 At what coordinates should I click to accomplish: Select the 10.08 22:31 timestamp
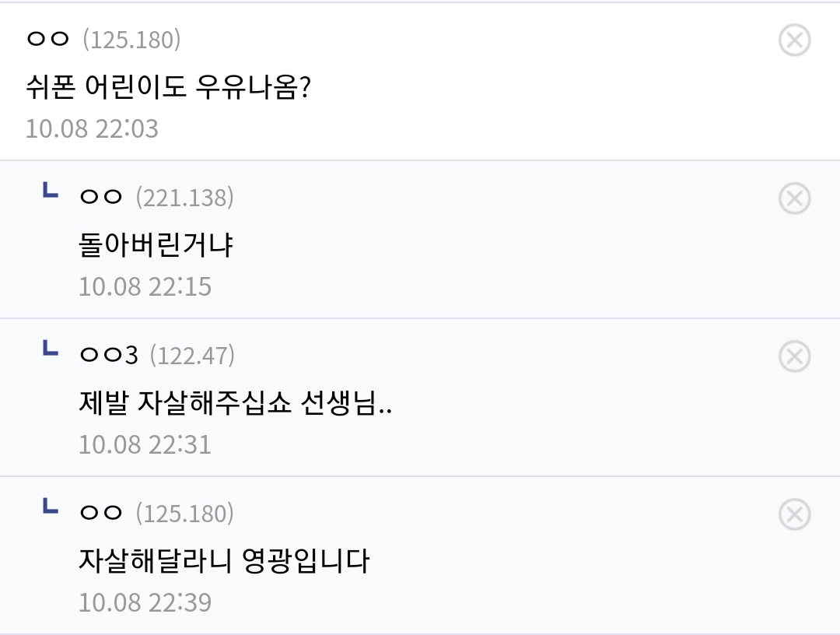pyautogui.click(x=145, y=444)
